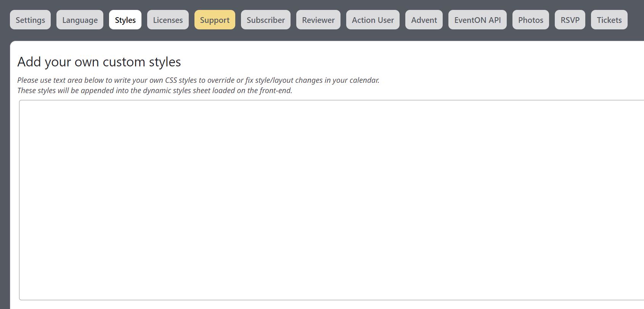Switch to the Reviewer tab
Screen dimensions: 644x309
tap(318, 20)
